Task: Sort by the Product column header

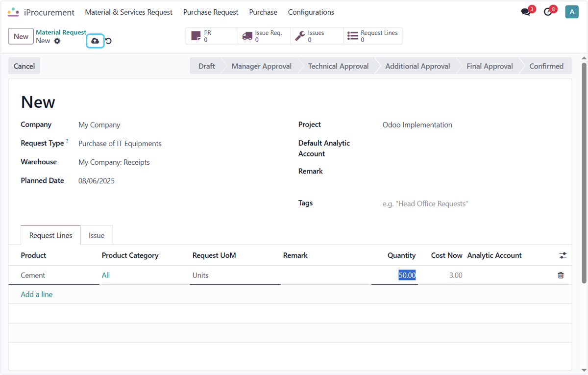Action: pos(33,255)
